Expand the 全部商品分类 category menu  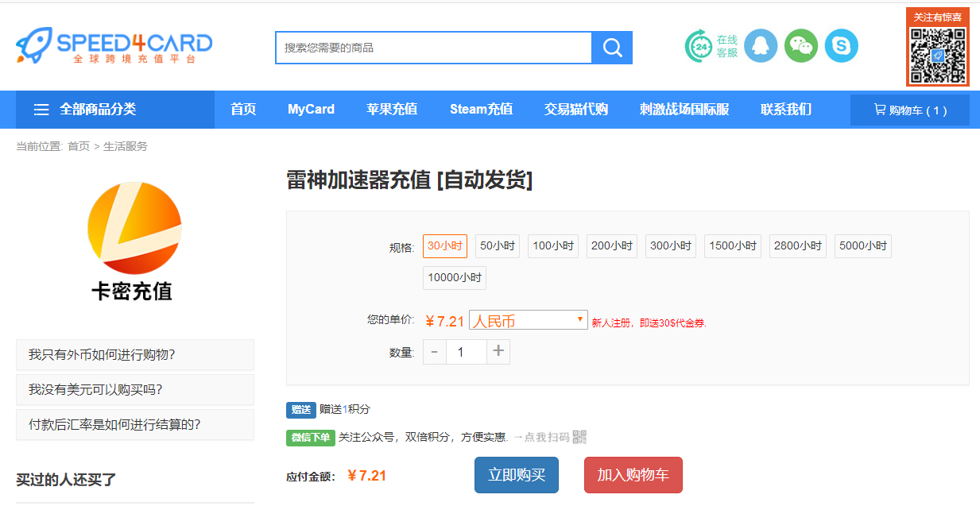[x=115, y=110]
